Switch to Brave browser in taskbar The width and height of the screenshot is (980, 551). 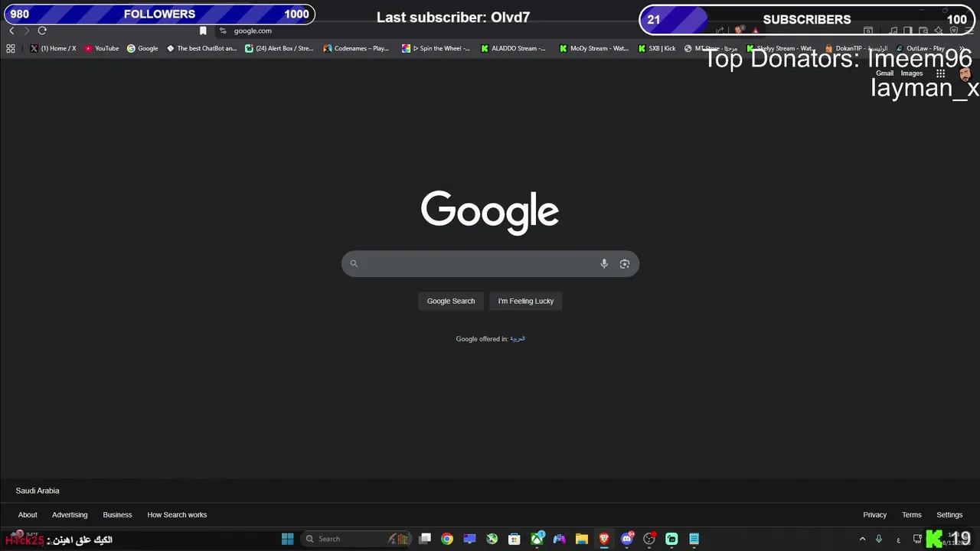pyautogui.click(x=604, y=539)
